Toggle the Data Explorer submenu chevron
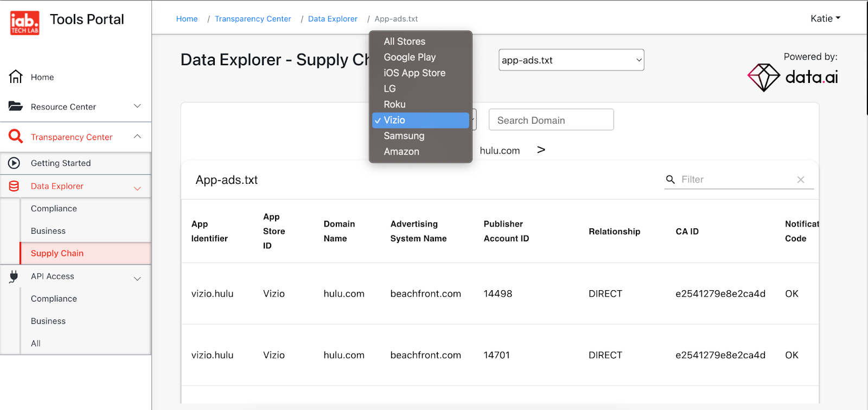This screenshot has height=410, width=868. tap(137, 188)
